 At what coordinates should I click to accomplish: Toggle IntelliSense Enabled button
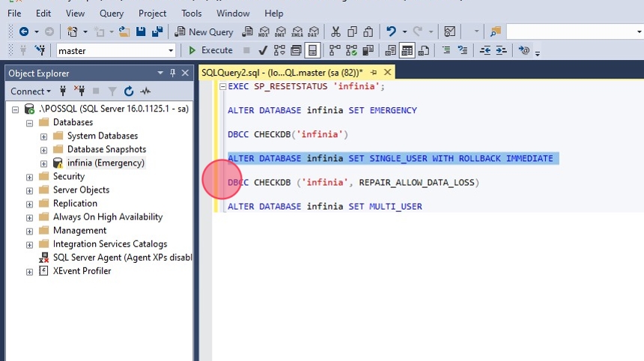pos(312,50)
